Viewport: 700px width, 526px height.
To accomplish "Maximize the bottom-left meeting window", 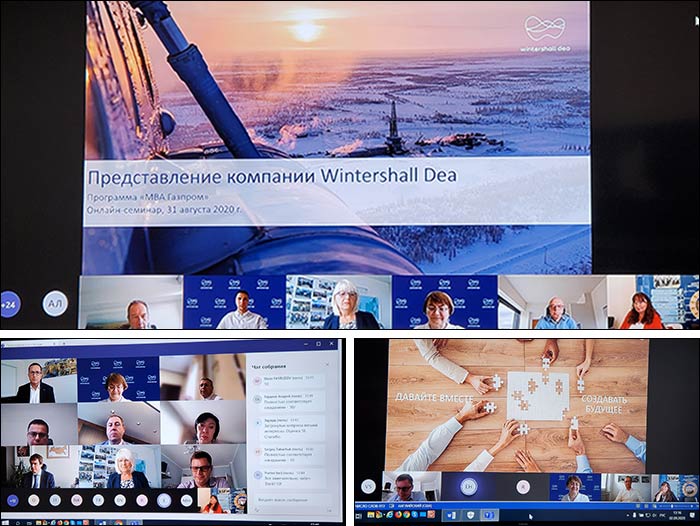I will [318, 344].
